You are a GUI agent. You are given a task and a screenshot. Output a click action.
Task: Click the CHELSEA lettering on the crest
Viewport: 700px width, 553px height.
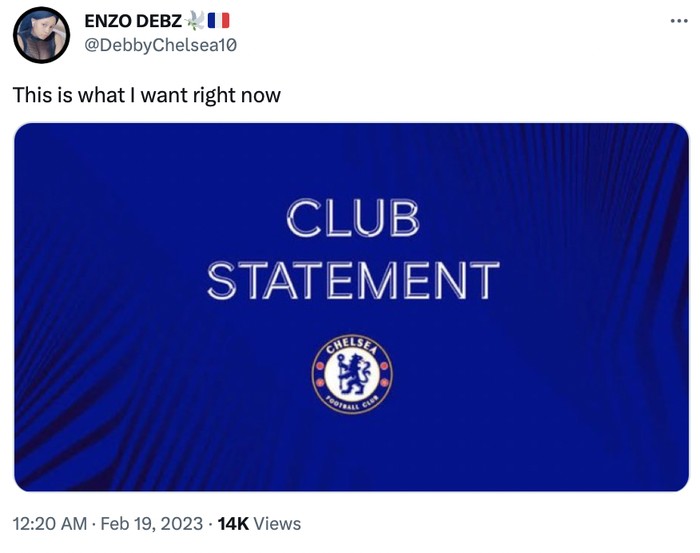(352, 346)
